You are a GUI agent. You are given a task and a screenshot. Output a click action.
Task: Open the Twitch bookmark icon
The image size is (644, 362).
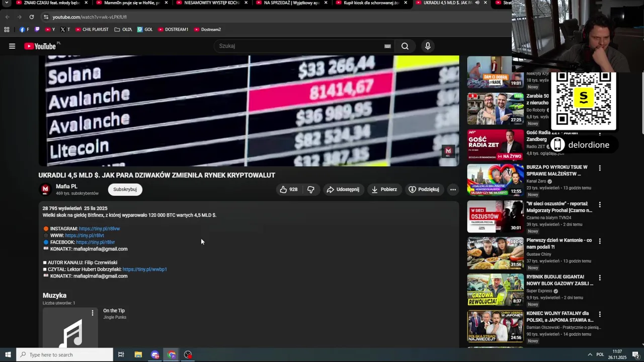[x=37, y=30]
